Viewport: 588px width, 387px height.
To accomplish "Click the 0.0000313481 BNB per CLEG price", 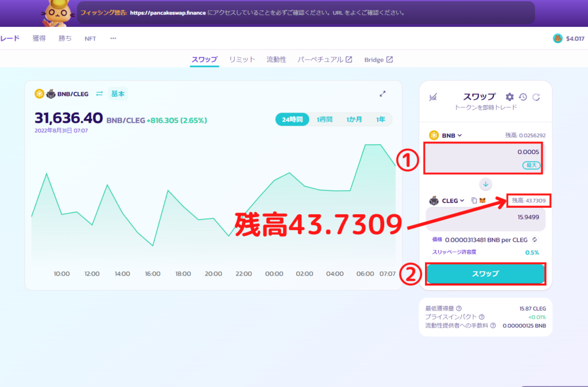I will click(x=486, y=239).
